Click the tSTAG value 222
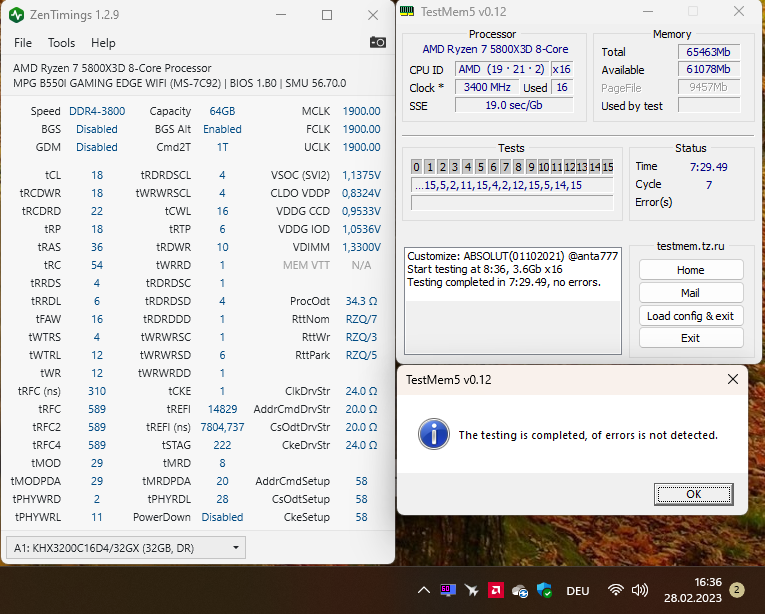This screenshot has height=614, width=765. (222, 445)
